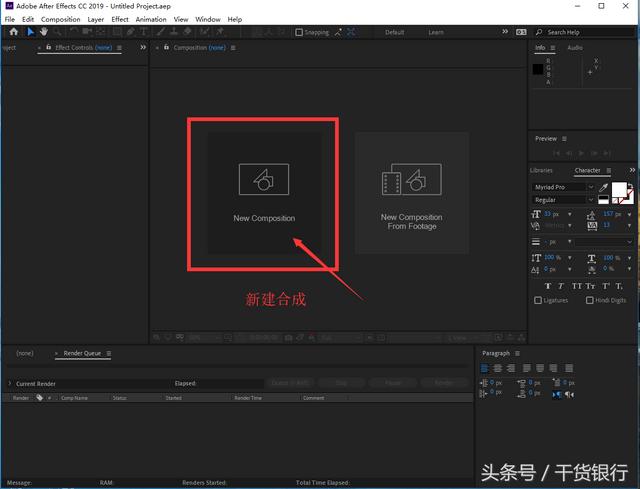Image resolution: width=640 pixels, height=489 pixels.
Task: Open the Myriad Pro font family dropdown
Action: (591, 187)
